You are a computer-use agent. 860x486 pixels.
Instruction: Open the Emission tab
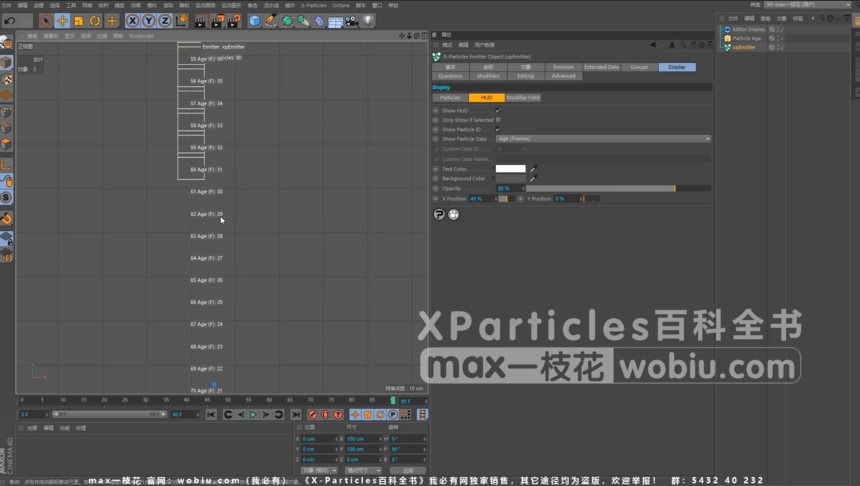tap(563, 67)
